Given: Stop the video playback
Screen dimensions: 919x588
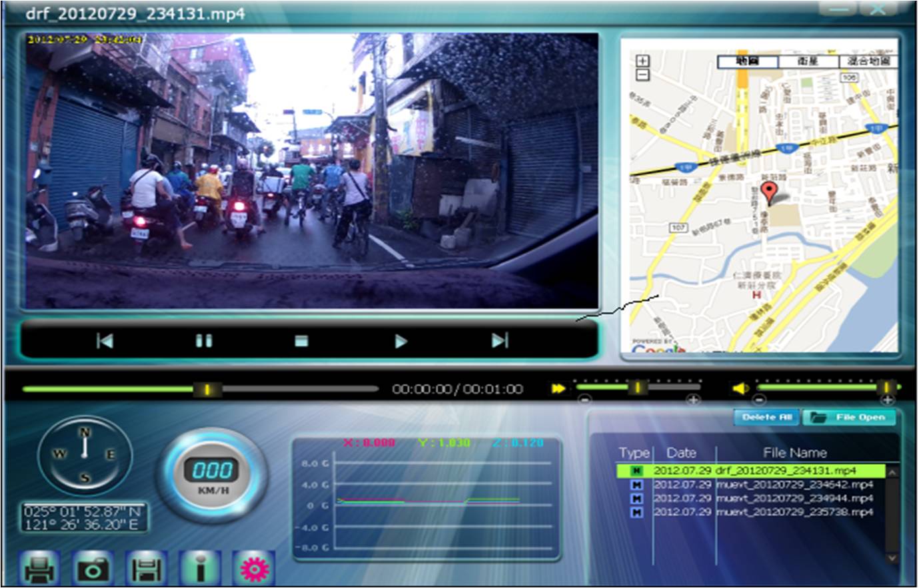Looking at the screenshot, I should point(301,341).
